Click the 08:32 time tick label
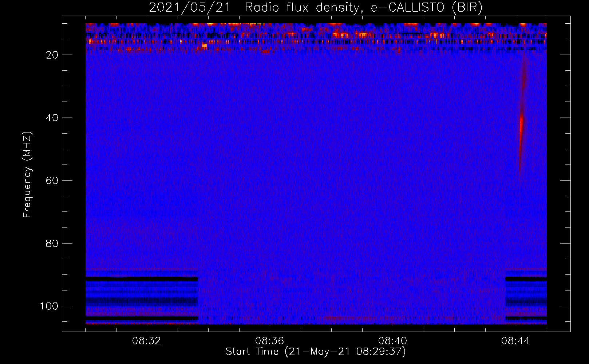The height and width of the screenshot is (364, 589). pyautogui.click(x=147, y=341)
